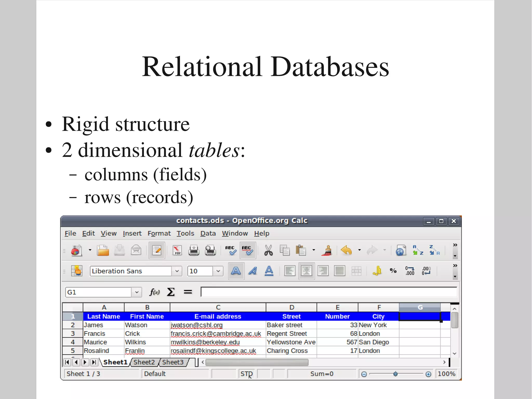Expand the Undo history dropdown
The height and width of the screenshot is (399, 532).
click(359, 250)
